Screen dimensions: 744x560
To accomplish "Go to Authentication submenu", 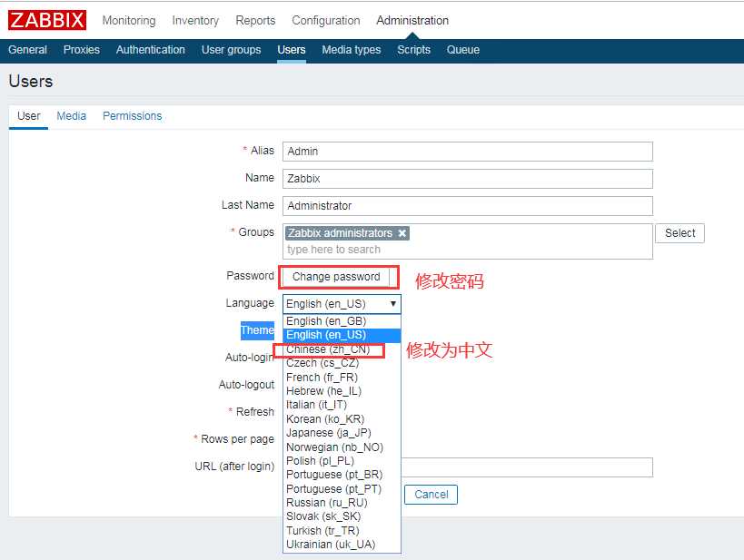I will [x=151, y=50].
